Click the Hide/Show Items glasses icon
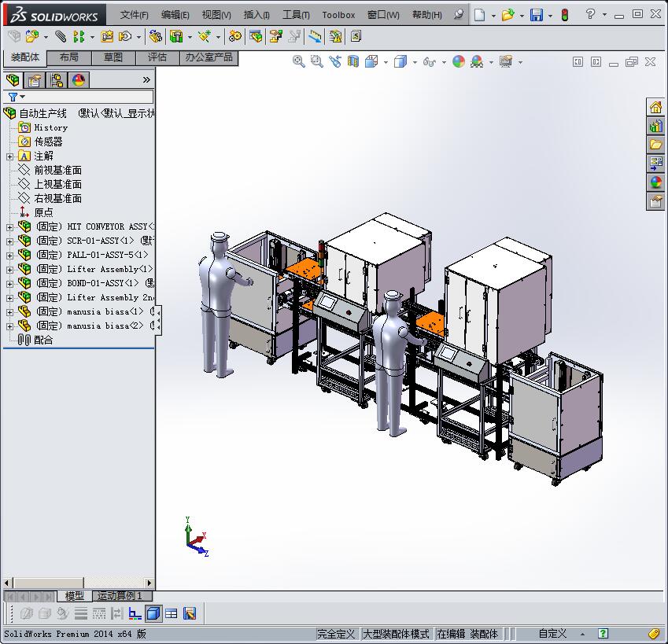The width and height of the screenshot is (668, 644). (430, 62)
